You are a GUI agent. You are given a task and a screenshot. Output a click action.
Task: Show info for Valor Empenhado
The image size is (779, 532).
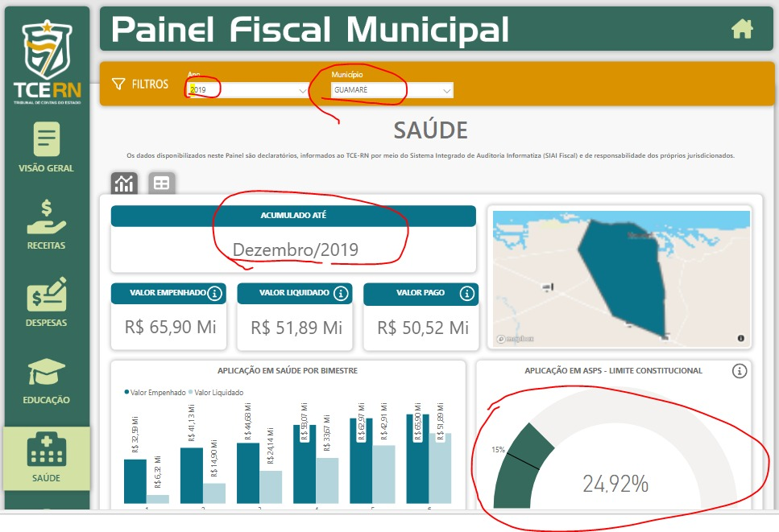pyautogui.click(x=214, y=293)
